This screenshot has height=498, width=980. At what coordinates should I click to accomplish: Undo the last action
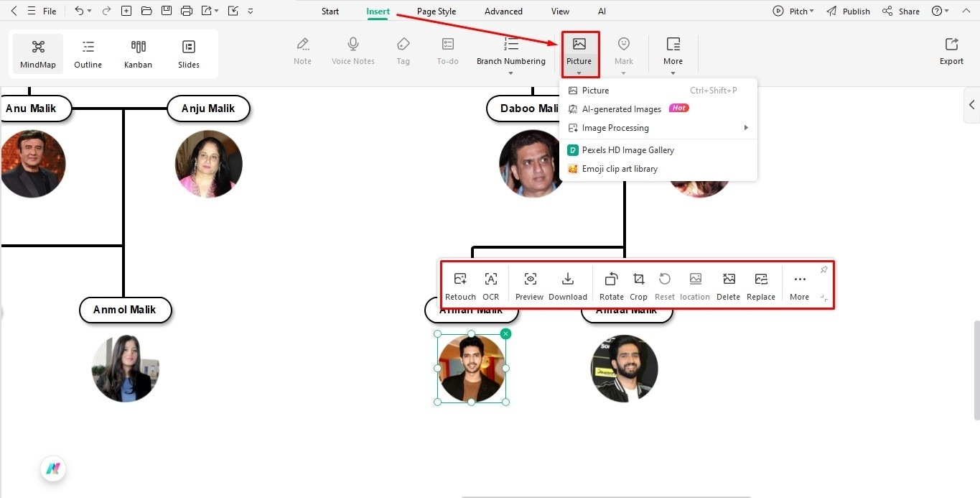click(x=79, y=10)
